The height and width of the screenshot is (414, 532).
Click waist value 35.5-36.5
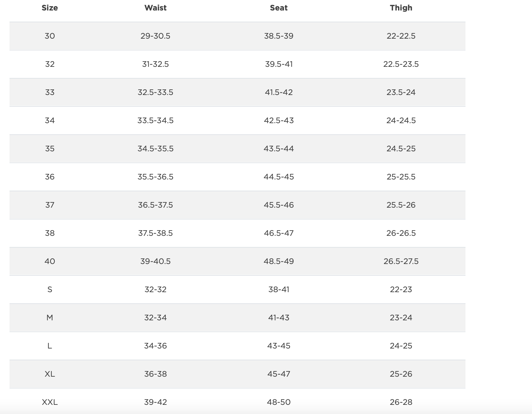[155, 177]
